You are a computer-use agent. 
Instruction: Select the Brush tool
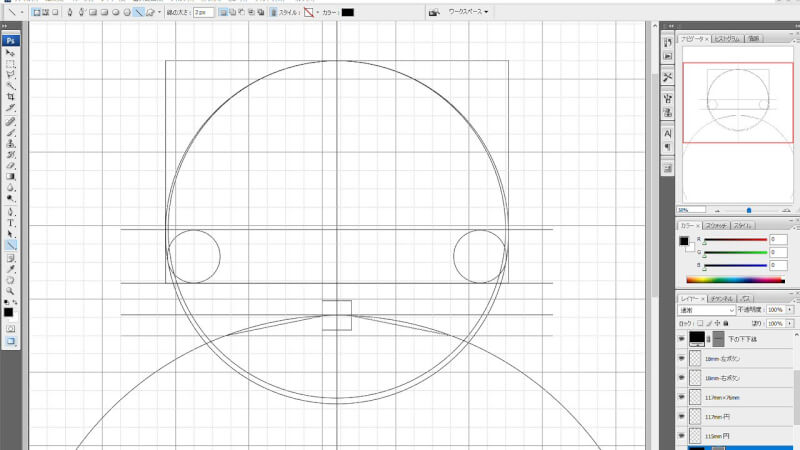(x=10, y=133)
